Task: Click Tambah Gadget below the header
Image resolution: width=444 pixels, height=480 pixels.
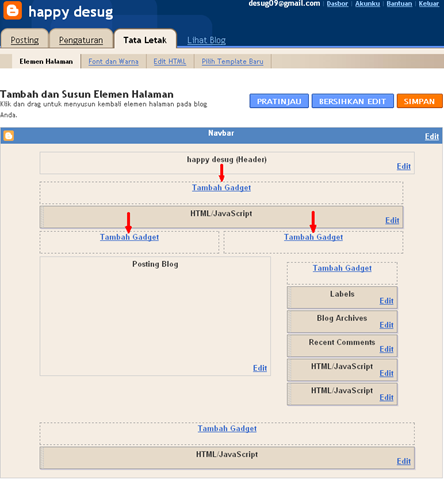Action: (221, 188)
